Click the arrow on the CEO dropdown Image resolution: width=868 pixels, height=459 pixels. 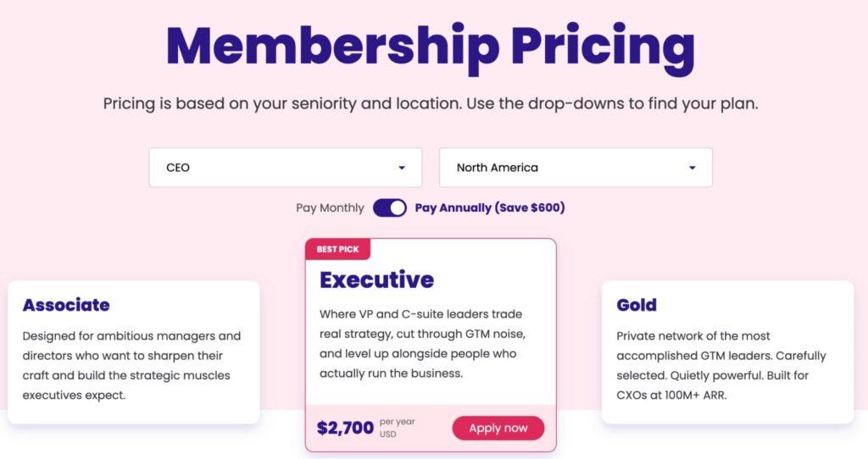pyautogui.click(x=401, y=168)
